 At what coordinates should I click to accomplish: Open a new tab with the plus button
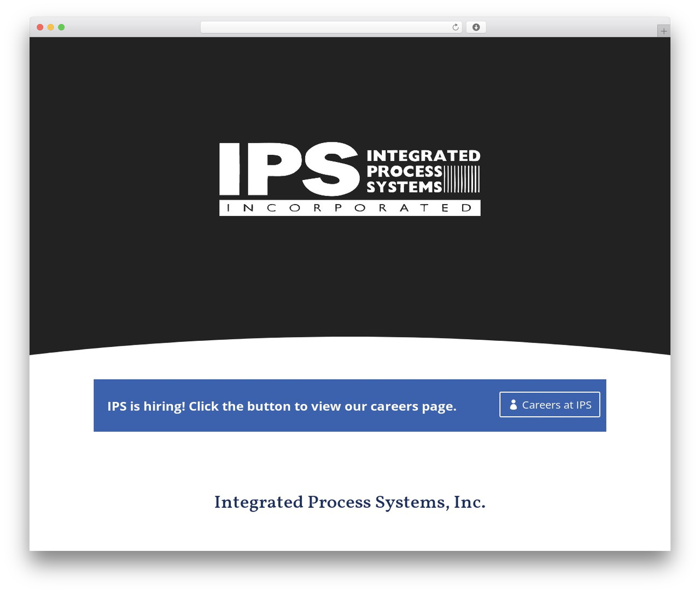click(x=663, y=31)
